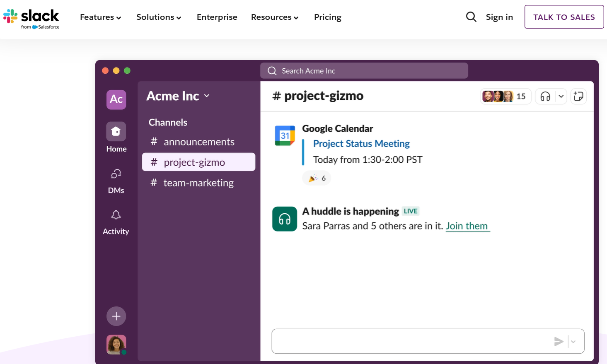Click 'A huddle is happening' heading
The width and height of the screenshot is (607, 364).
coord(351,211)
